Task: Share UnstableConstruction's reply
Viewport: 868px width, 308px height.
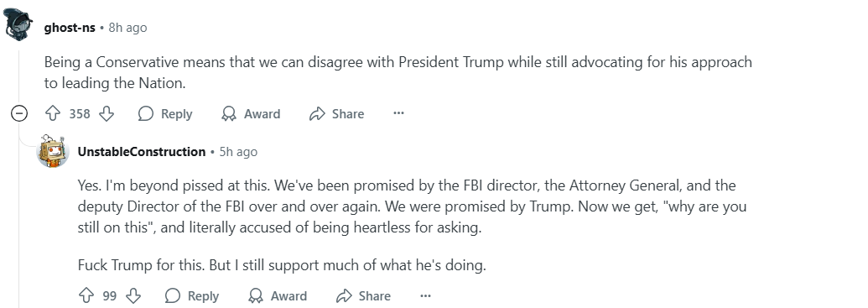Action: pyautogui.click(x=363, y=295)
